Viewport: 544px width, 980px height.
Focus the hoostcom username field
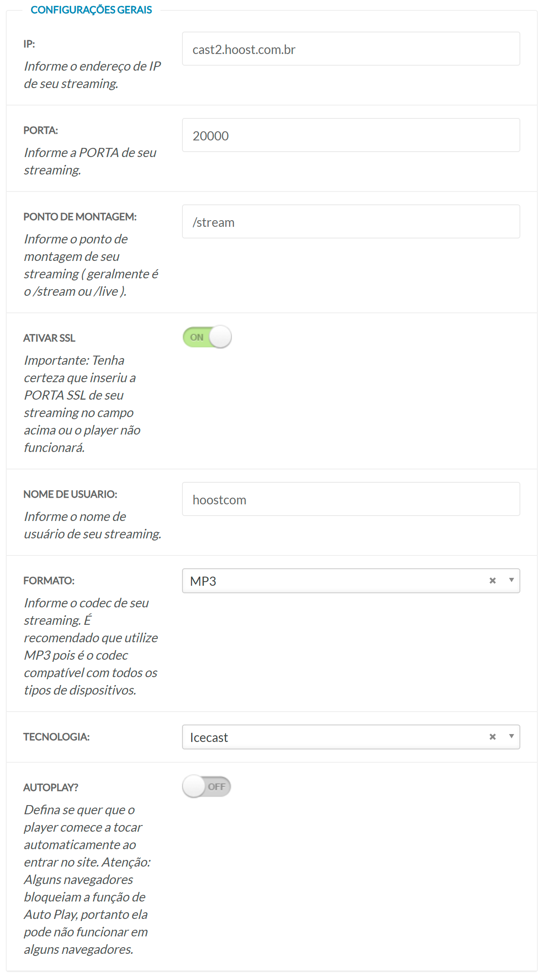point(351,499)
